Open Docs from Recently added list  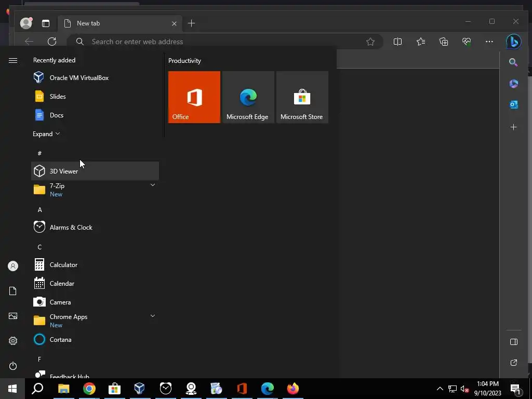pyautogui.click(x=95, y=115)
